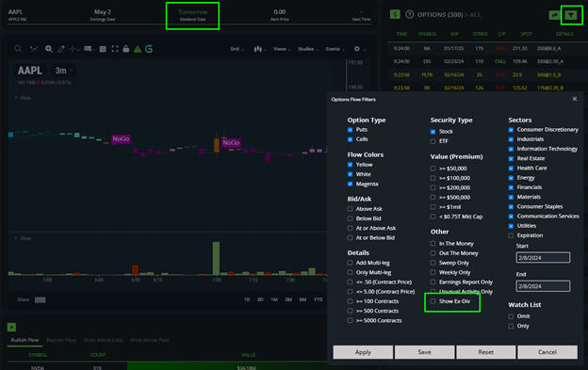The width and height of the screenshot is (588, 370).
Task: Expand the Grid dropdown
Action: [237, 49]
